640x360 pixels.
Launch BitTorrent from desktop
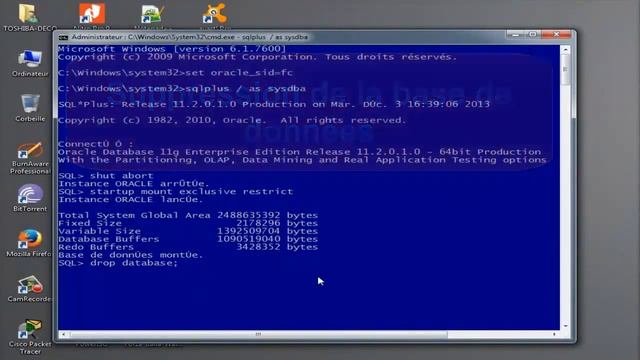click(x=30, y=198)
